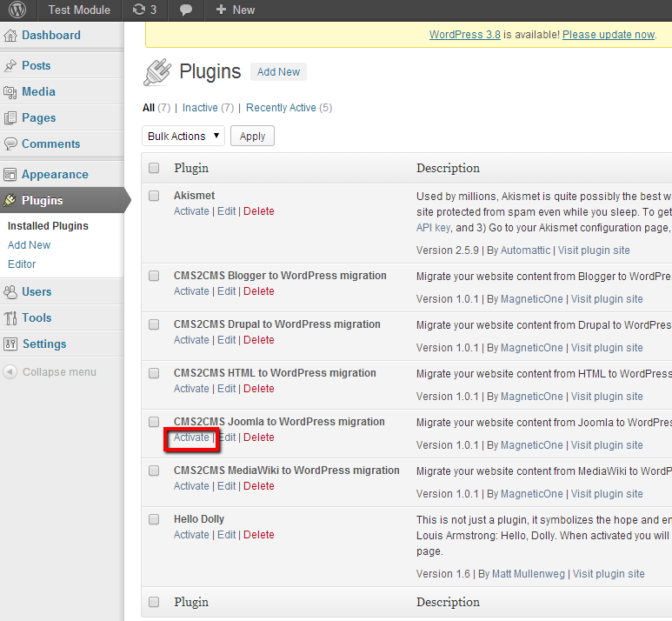Show the Inactive plugins filter
The image size is (672, 621).
pos(200,108)
